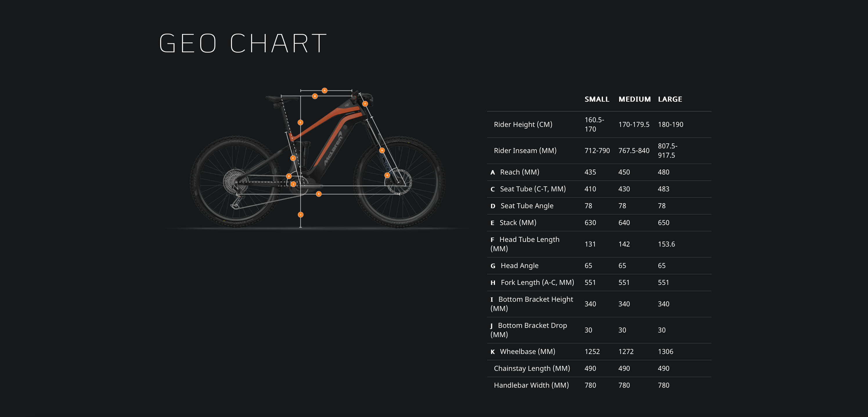This screenshot has width=868, height=417.
Task: Click the LARGE column header
Action: pos(670,99)
